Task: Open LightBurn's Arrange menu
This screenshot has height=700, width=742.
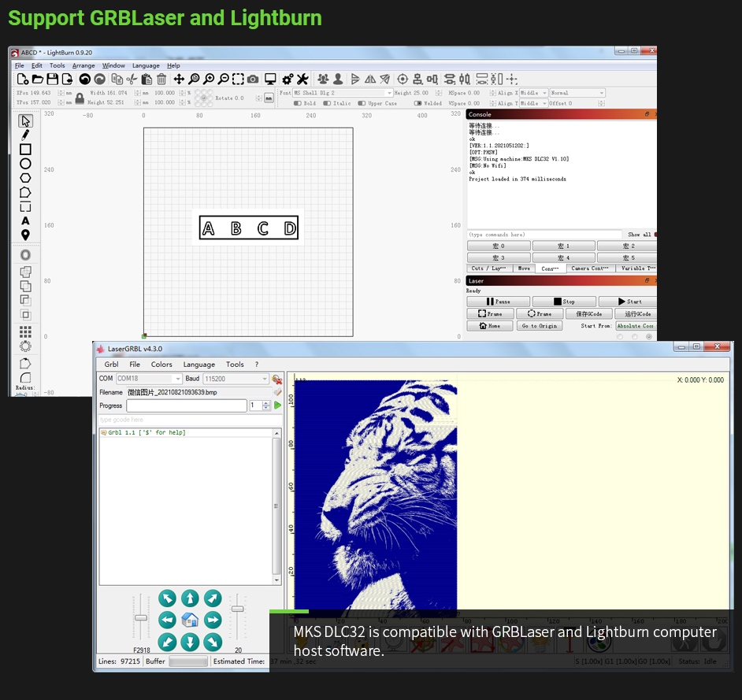Action: [83, 65]
